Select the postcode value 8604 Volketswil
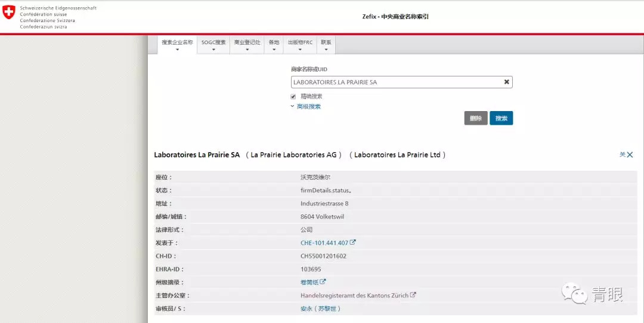The width and height of the screenshot is (644, 323). (323, 217)
